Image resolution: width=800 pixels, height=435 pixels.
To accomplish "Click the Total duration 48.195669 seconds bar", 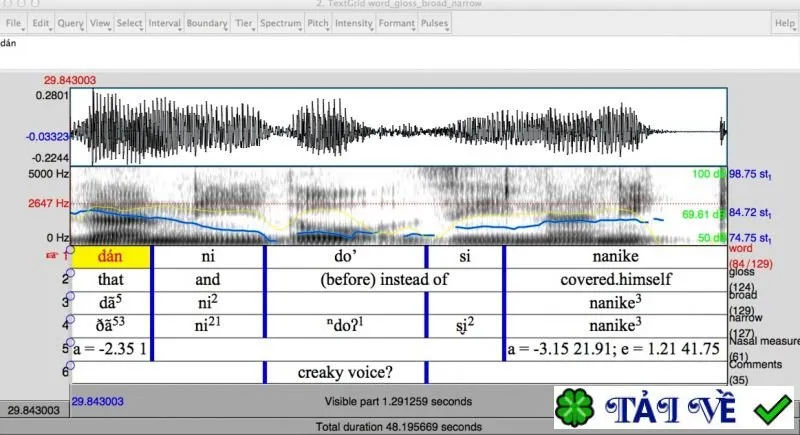I will (398, 426).
